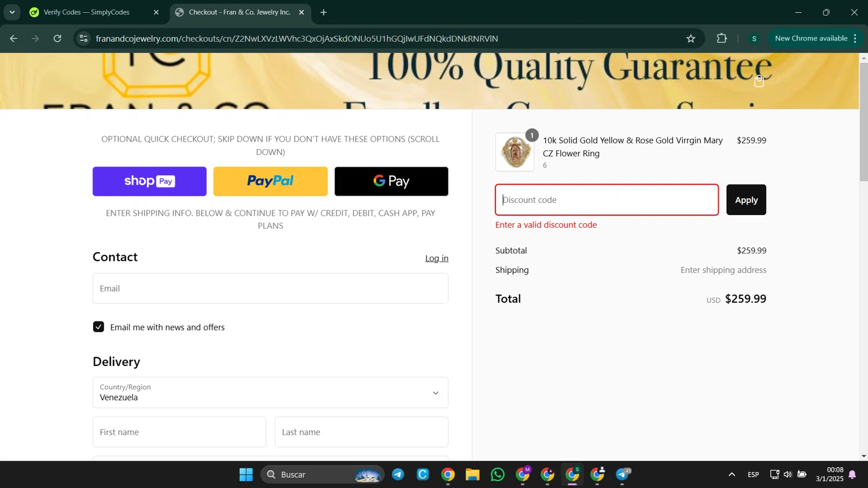868x488 pixels.
Task: Open Chrome three-dot menu
Action: (855, 38)
